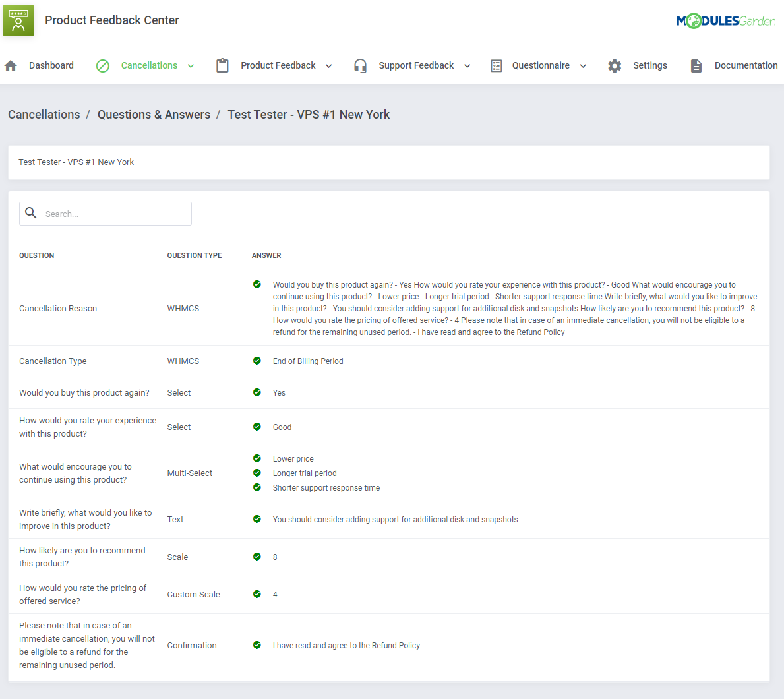
Task: Focus the Search input field
Action: (106, 214)
